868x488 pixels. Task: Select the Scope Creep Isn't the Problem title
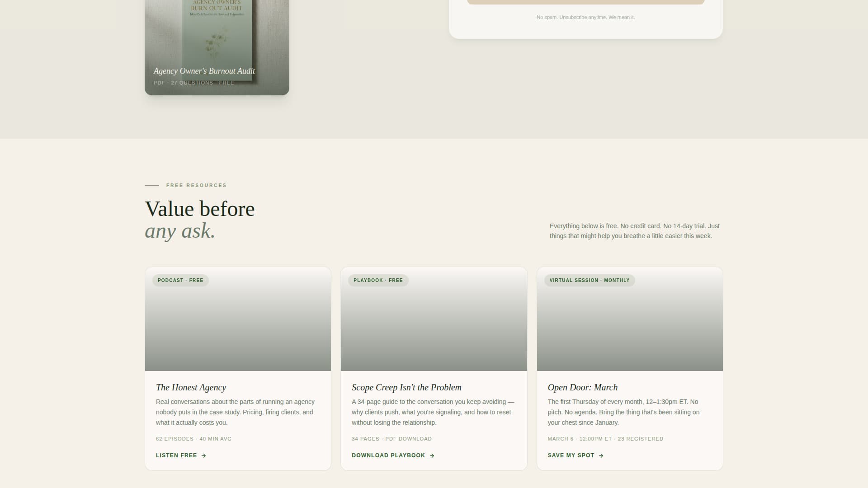(406, 387)
